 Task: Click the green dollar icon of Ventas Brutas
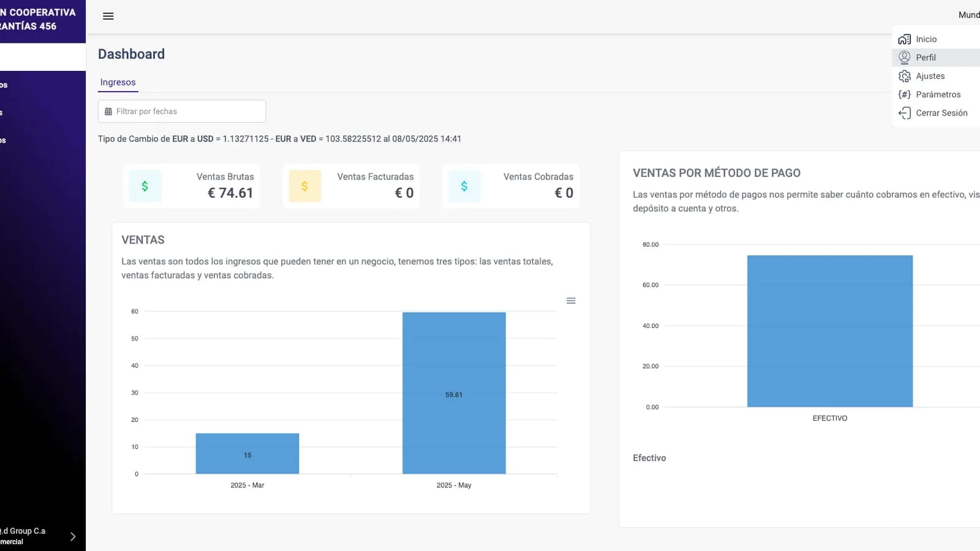tap(145, 186)
